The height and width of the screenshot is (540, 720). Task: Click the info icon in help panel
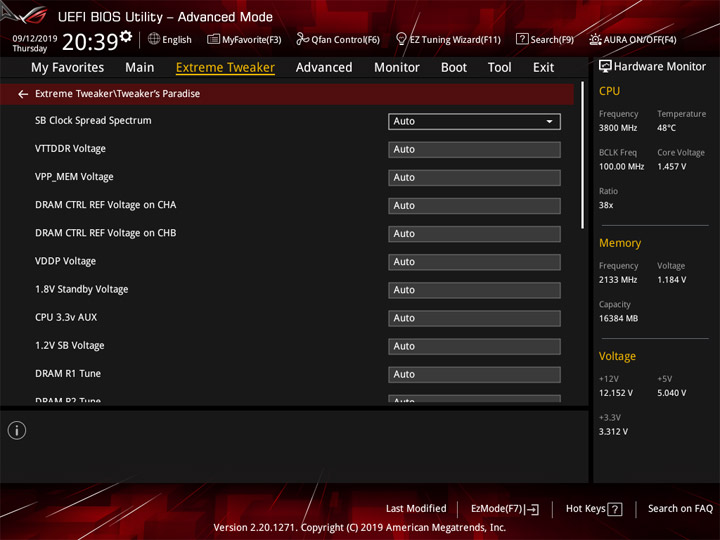[x=17, y=430]
